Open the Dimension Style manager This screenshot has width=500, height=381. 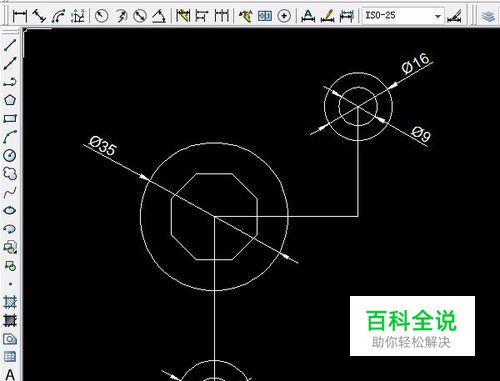point(455,16)
